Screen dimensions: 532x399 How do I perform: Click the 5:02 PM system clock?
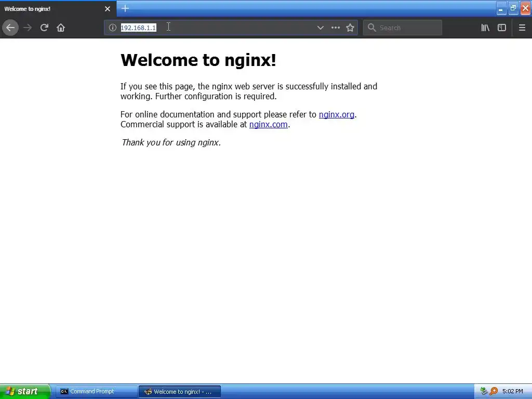point(513,391)
